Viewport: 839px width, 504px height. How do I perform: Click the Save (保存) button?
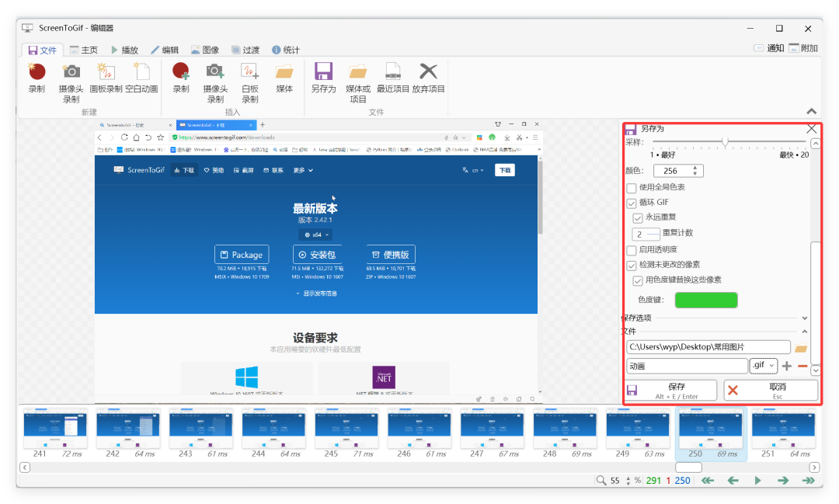click(x=671, y=390)
